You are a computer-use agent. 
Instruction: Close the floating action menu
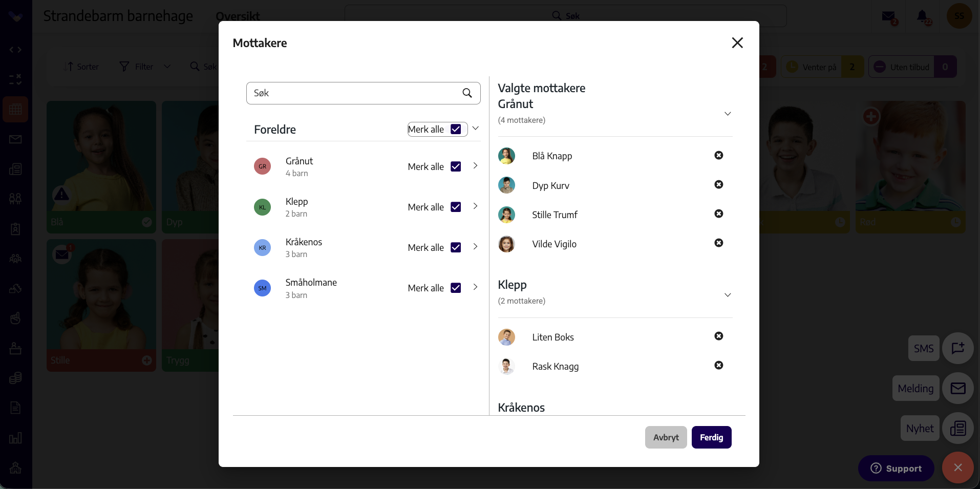point(957,467)
